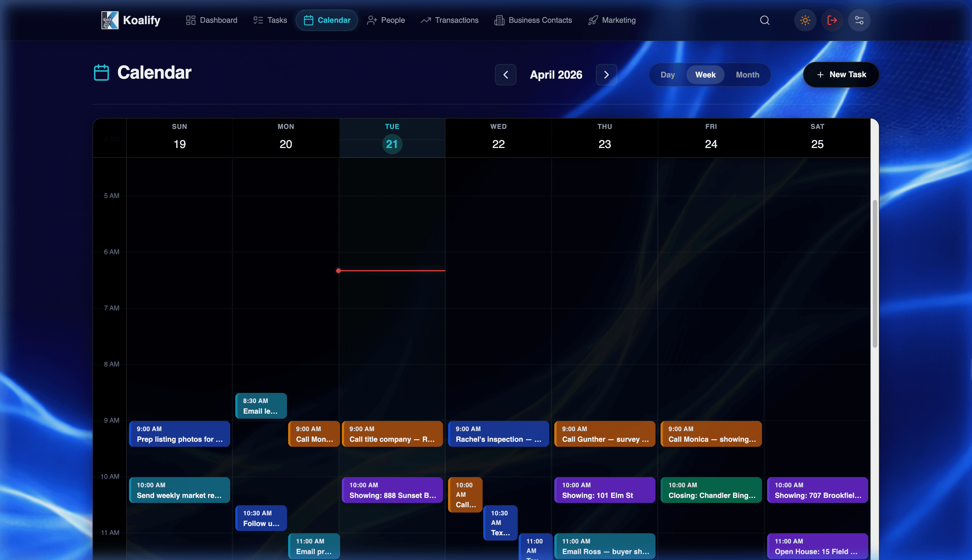Open settings via the sliders icon top right
This screenshot has height=560, width=972.
[859, 20]
